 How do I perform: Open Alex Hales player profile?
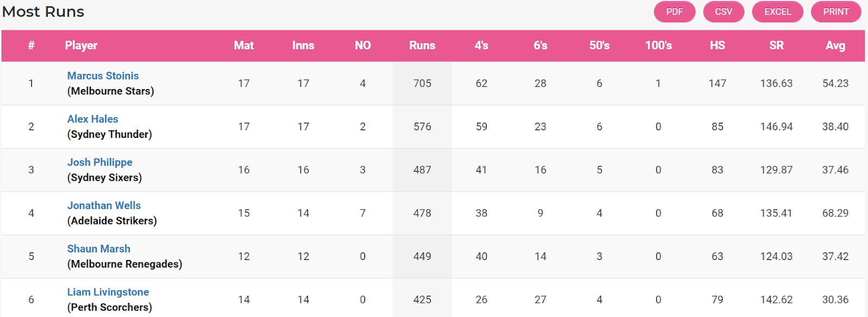click(x=92, y=119)
